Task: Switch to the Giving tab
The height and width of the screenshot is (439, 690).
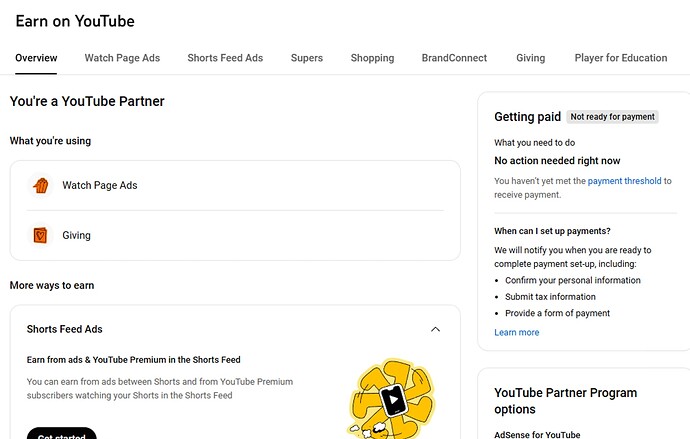Action: 531,58
